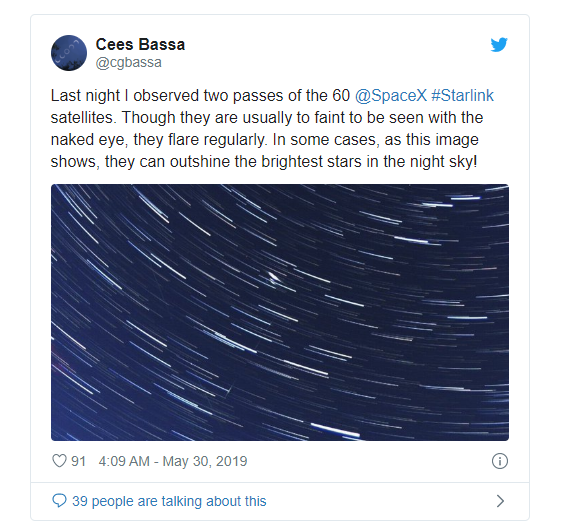Open the tweet info circle icon
563x532 pixels.
point(499,461)
